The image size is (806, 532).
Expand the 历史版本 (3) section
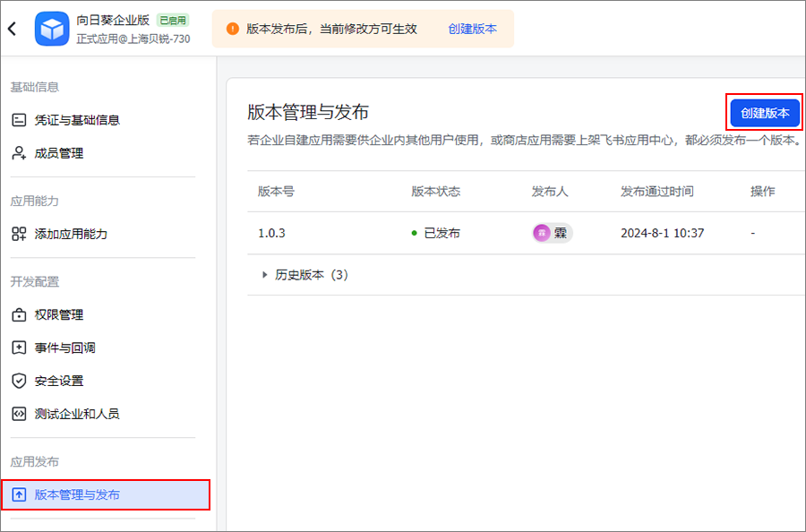click(x=305, y=275)
